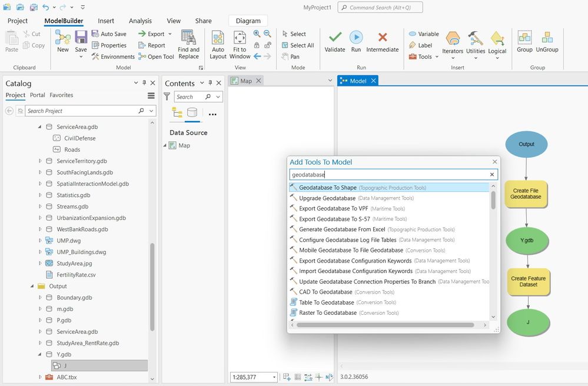Open Environments settings
This screenshot has height=386, width=588.
[113, 56]
